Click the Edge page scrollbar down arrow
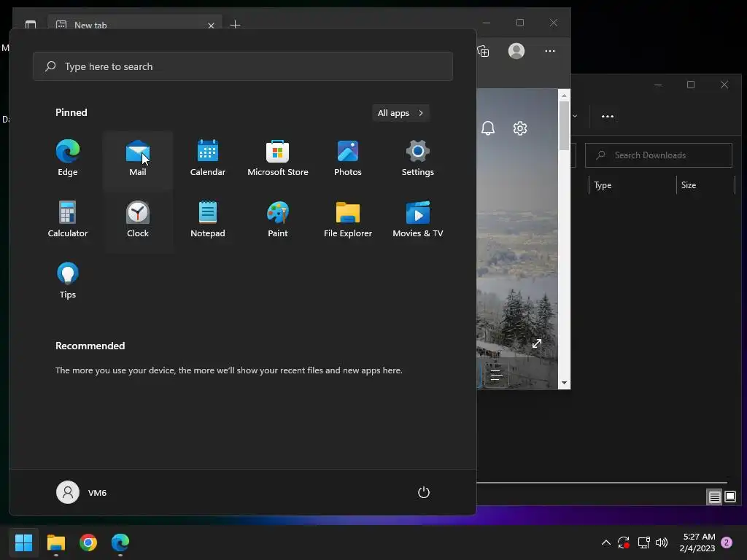The width and height of the screenshot is (747, 560). (x=564, y=383)
